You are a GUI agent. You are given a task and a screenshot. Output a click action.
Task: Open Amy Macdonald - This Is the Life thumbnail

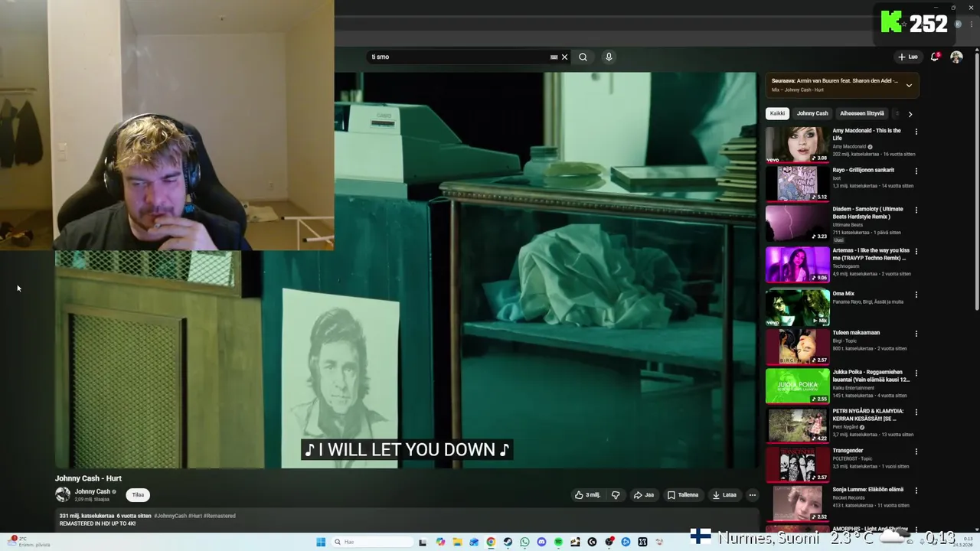tap(797, 145)
